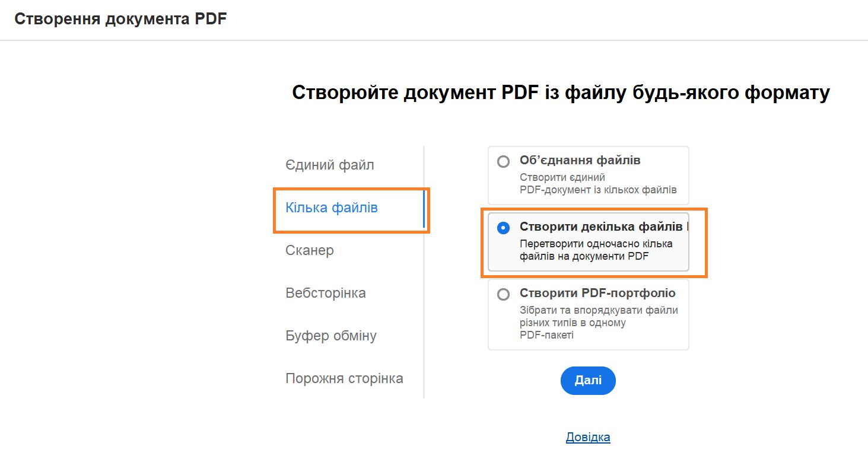Select «Буфер обміну» in the sidebar
Screen dimensions: 868x475
coord(331,336)
